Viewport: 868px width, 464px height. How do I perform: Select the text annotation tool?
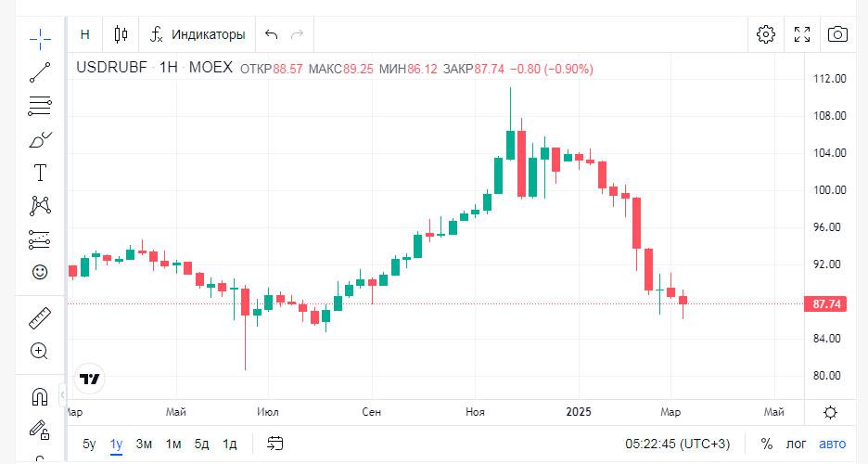point(40,173)
